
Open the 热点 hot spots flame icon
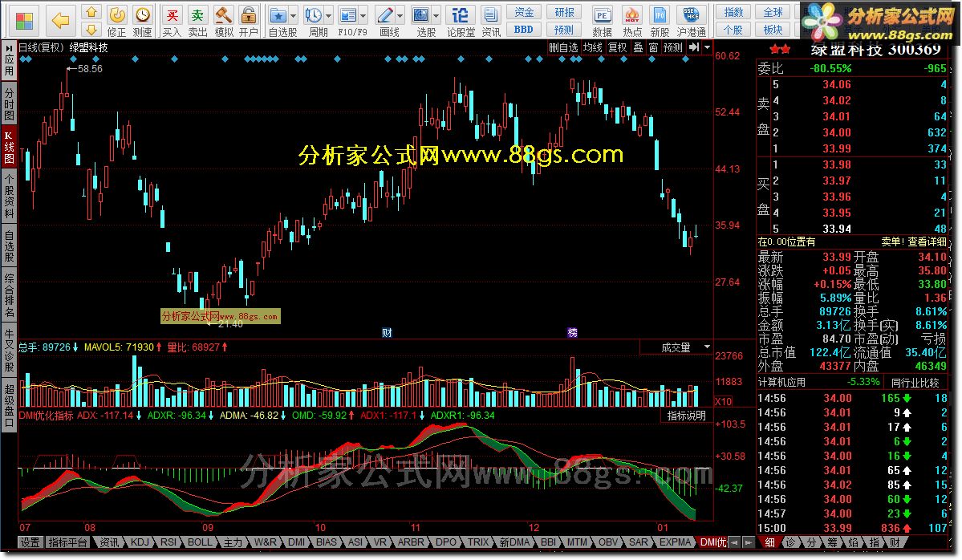632,22
